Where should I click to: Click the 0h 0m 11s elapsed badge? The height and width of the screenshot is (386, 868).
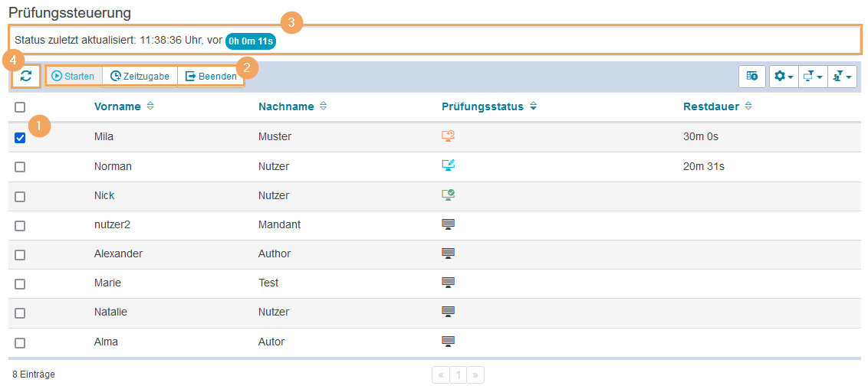(251, 41)
